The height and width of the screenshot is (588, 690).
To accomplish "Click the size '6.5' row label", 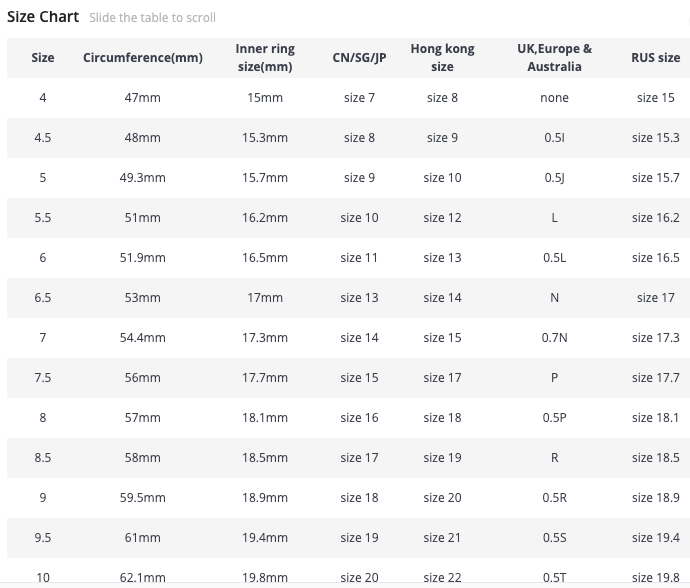I will click(x=43, y=298).
